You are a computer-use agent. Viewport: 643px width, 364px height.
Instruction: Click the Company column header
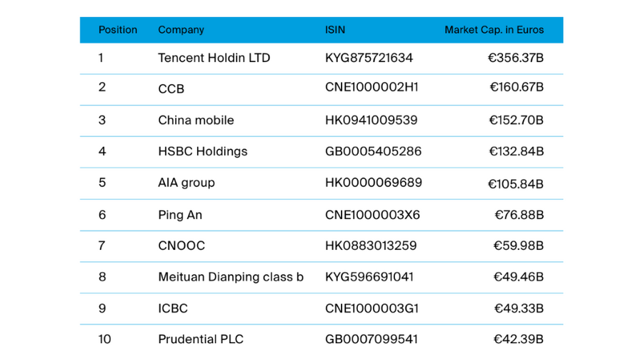tap(181, 30)
